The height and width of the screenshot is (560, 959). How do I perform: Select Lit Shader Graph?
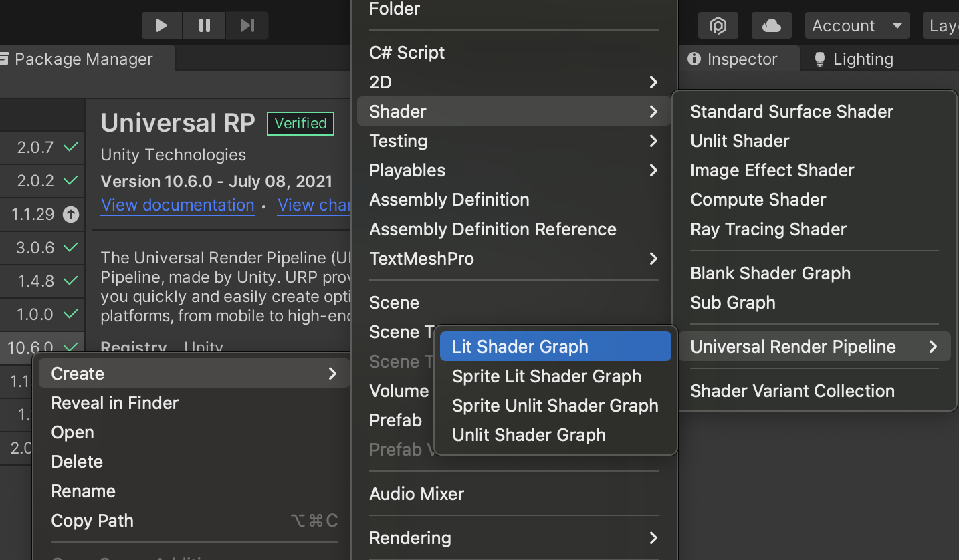(x=555, y=347)
